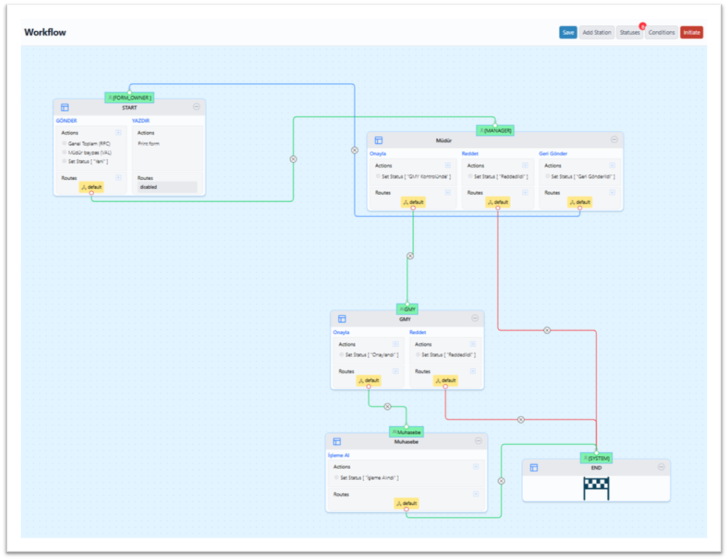Click the blue Save button

tap(568, 33)
